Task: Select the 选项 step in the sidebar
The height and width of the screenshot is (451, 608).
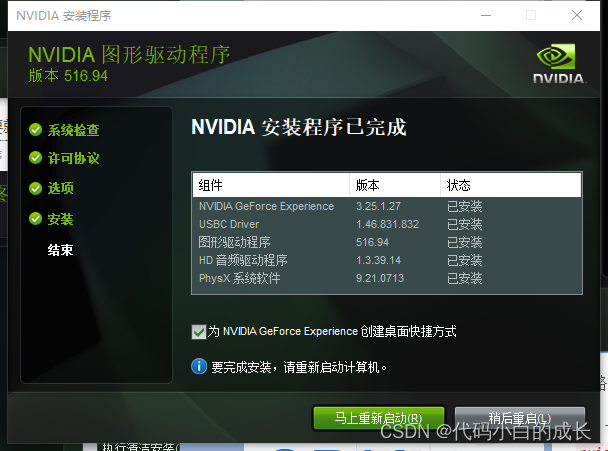Action: tap(60, 188)
